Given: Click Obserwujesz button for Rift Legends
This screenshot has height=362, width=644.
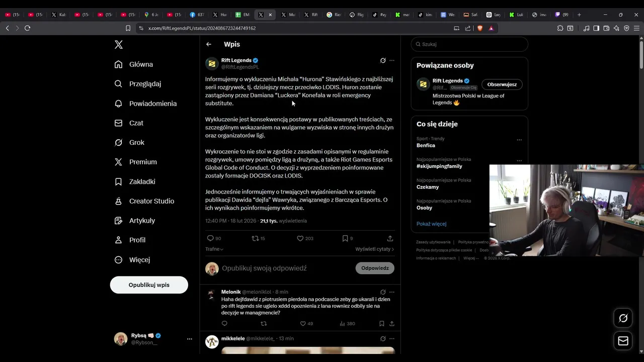Looking at the screenshot, I should [502, 84].
